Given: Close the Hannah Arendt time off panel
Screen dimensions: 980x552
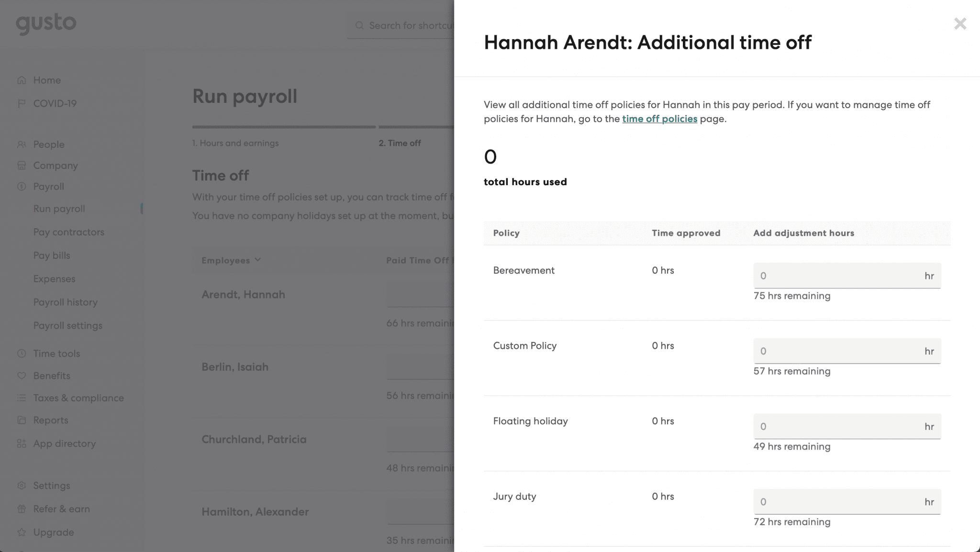Looking at the screenshot, I should (960, 23).
